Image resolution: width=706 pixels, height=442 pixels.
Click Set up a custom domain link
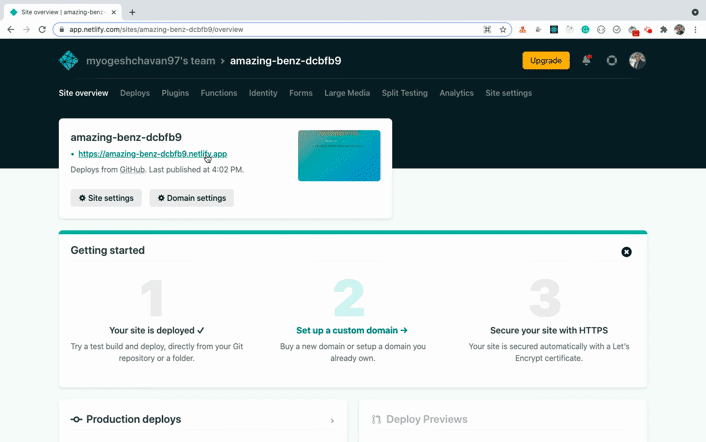pos(352,330)
